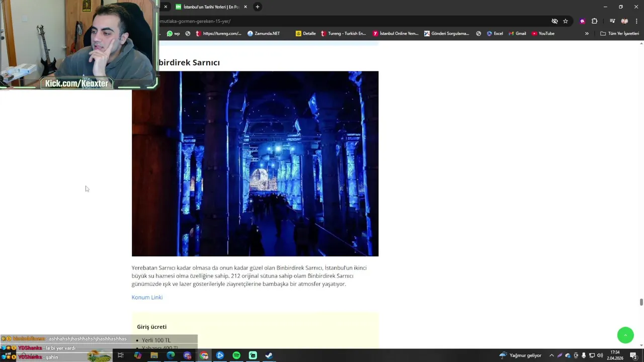The image size is (644, 362).
Task: Open clock showing 17:34
Action: [x=615, y=355]
